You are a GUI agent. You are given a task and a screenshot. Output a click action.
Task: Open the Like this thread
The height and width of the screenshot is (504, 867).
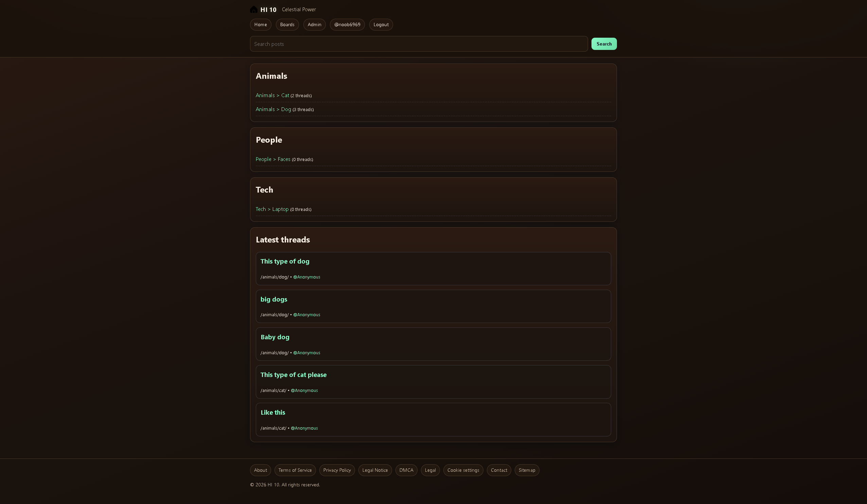click(x=273, y=413)
